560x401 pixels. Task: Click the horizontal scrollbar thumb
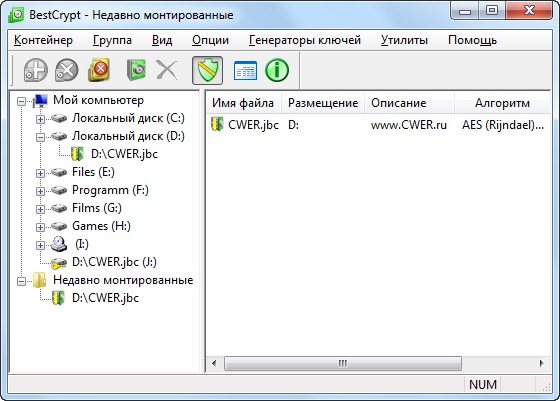(343, 364)
